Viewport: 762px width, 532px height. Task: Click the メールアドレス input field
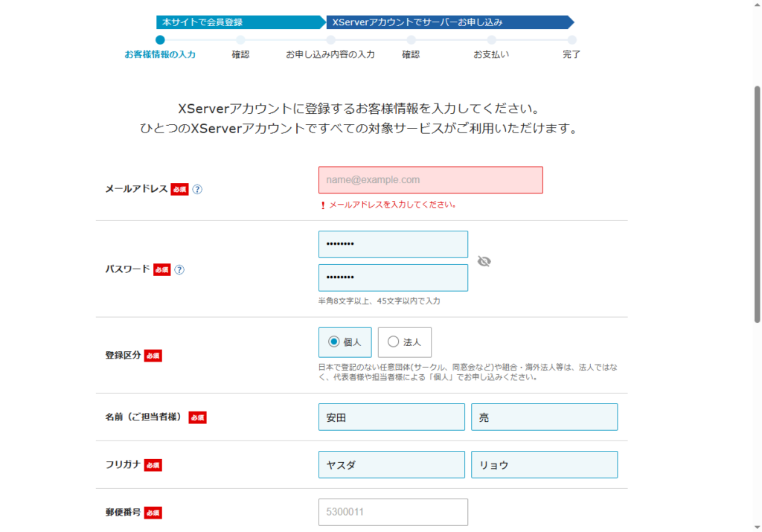coord(431,180)
